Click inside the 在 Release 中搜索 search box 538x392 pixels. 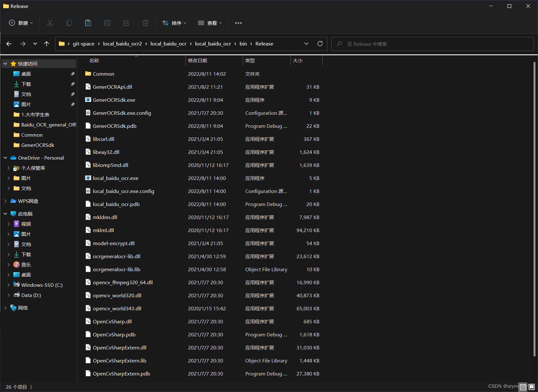(432, 44)
